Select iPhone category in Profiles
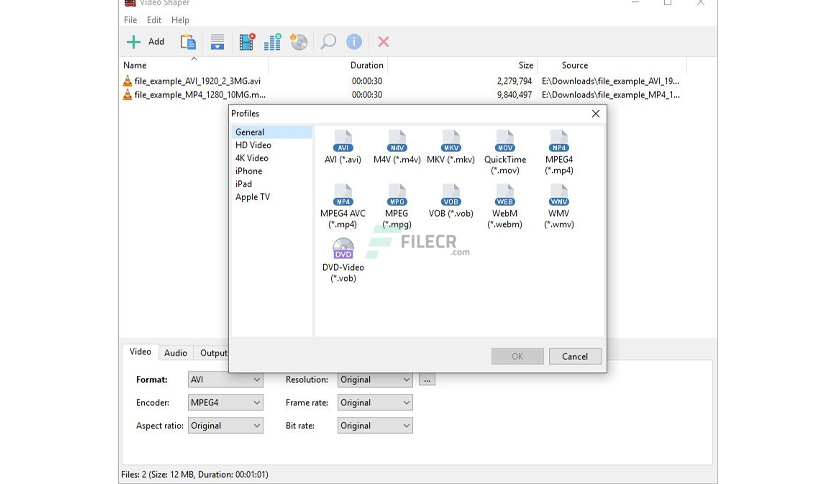The height and width of the screenshot is (484, 836). point(248,171)
